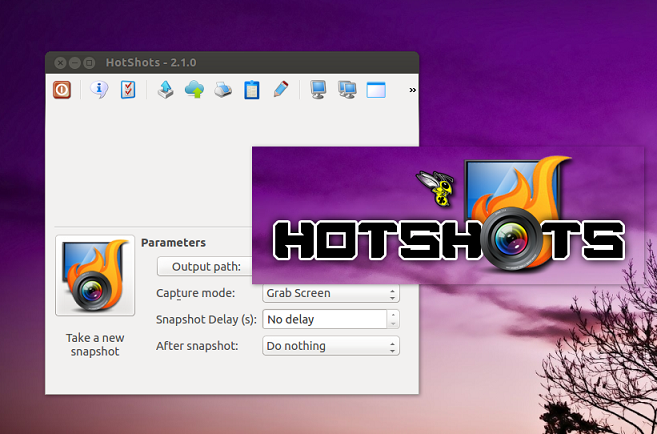Decrease Snapshot Delay with down arrow
Viewport: 657px width, 434px height.
coord(393,324)
